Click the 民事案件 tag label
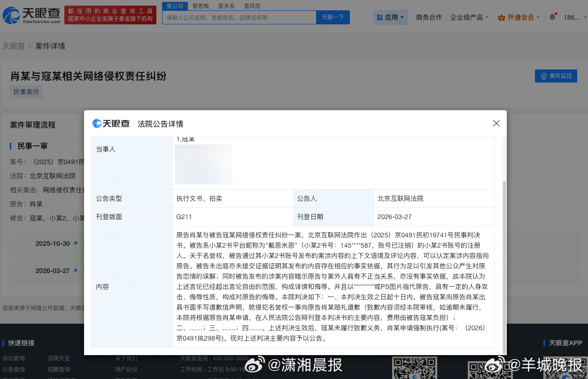 [x=26, y=92]
